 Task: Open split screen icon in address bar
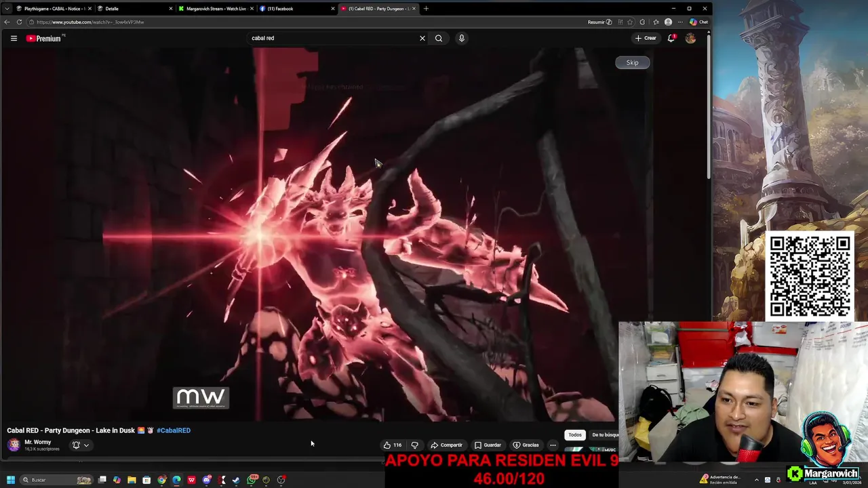(x=619, y=22)
